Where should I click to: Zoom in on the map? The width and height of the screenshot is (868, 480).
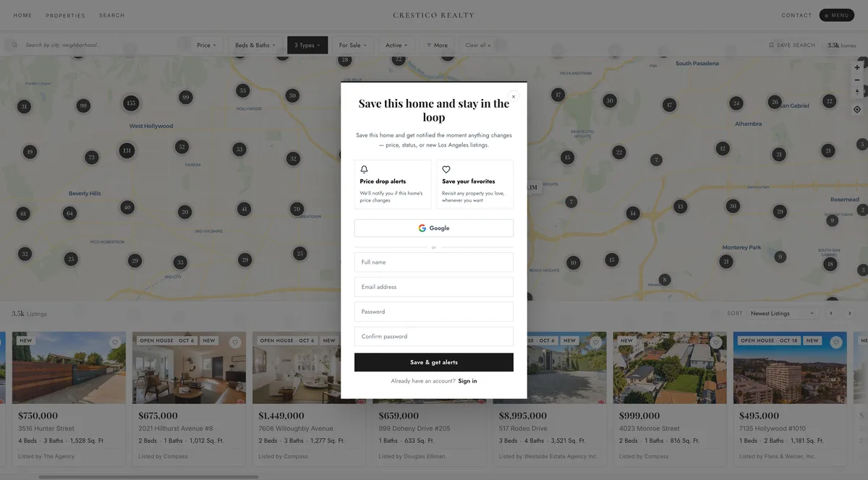[857, 67]
